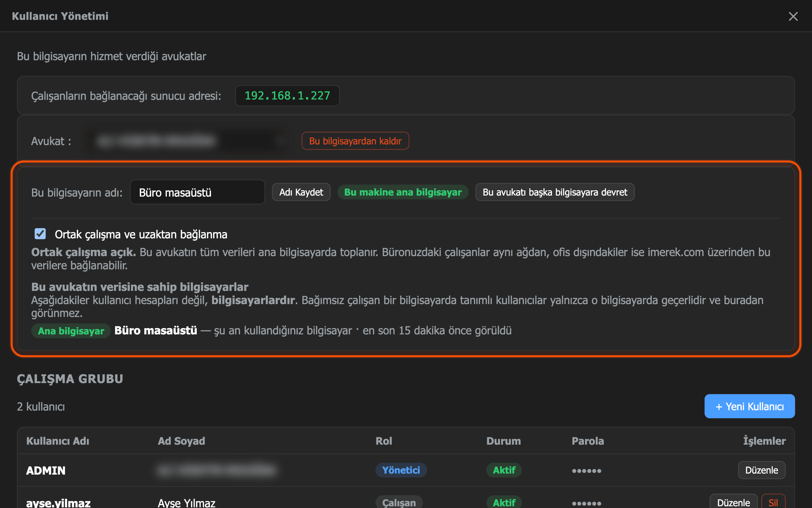812x508 pixels.
Task: Click the ÇALIŞMA GRUBU heading
Action: [x=70, y=379]
